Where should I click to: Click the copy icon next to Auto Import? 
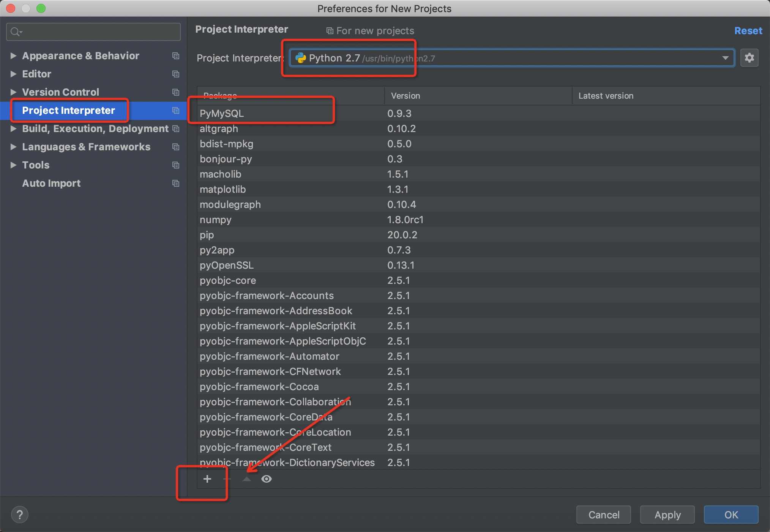(175, 183)
